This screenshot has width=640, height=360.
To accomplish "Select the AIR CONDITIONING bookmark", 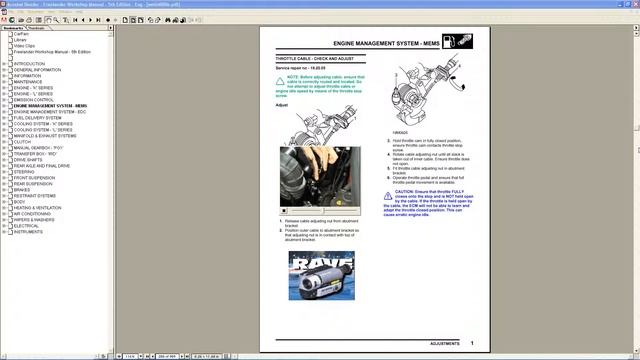I will pos(32,214).
